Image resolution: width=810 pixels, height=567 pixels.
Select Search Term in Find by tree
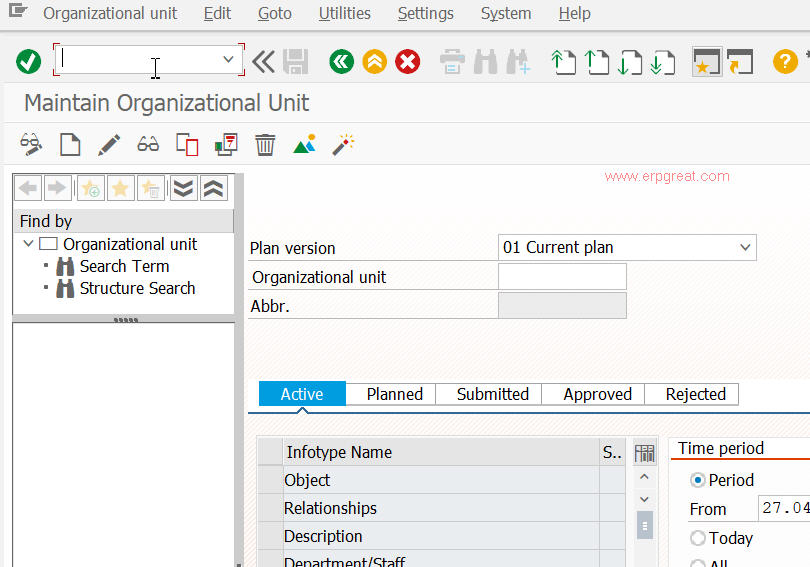click(x=124, y=266)
